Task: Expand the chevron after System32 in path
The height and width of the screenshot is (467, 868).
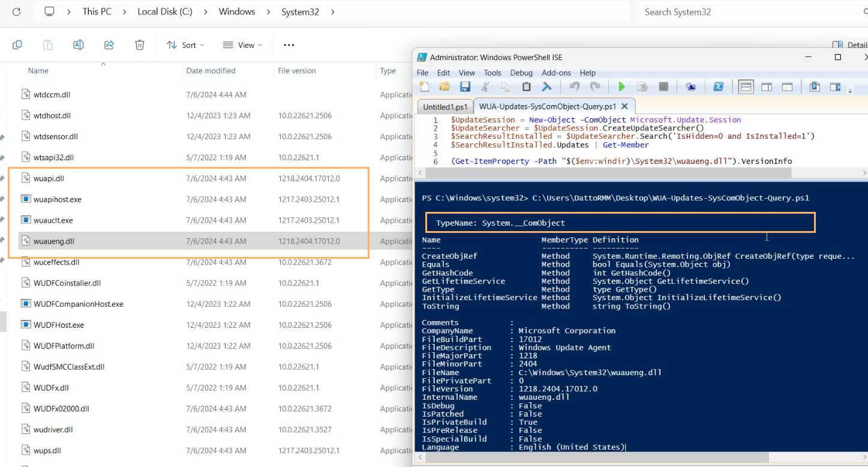Action: [x=333, y=12]
